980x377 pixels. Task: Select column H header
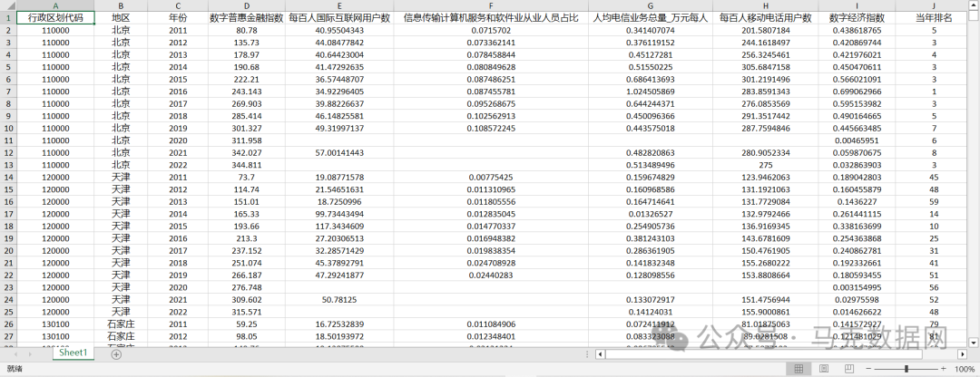point(764,5)
